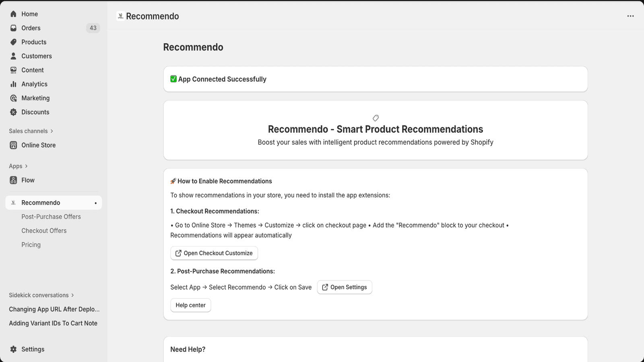Screen dimensions: 644x362
Task: Open the Customers section icon
Action: pos(14,56)
